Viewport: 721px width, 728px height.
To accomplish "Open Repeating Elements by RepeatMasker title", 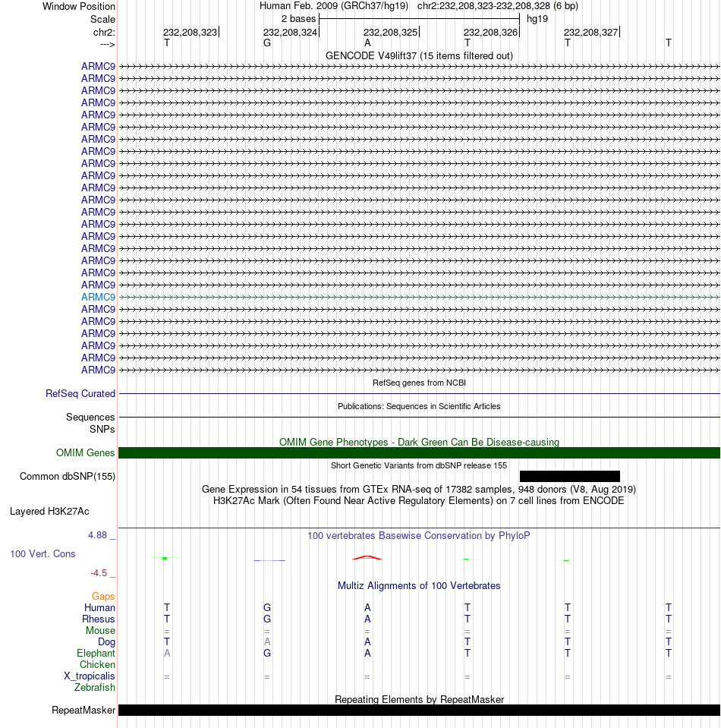I will pyautogui.click(x=419, y=700).
